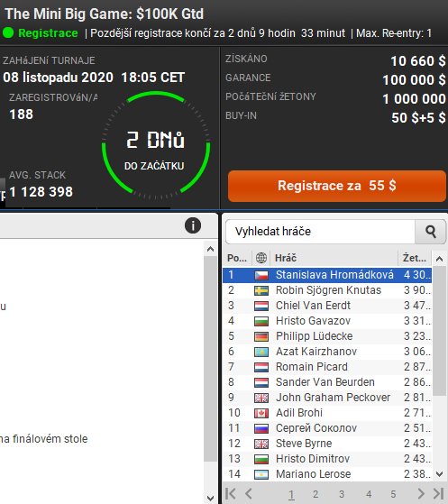448x504 pixels.
Task: Open the info icon in left panel
Action: tap(193, 225)
